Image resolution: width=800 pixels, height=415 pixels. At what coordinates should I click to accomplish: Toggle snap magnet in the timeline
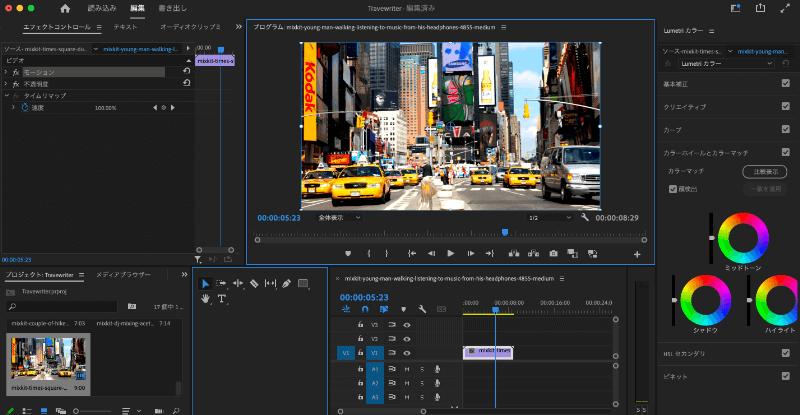point(365,309)
